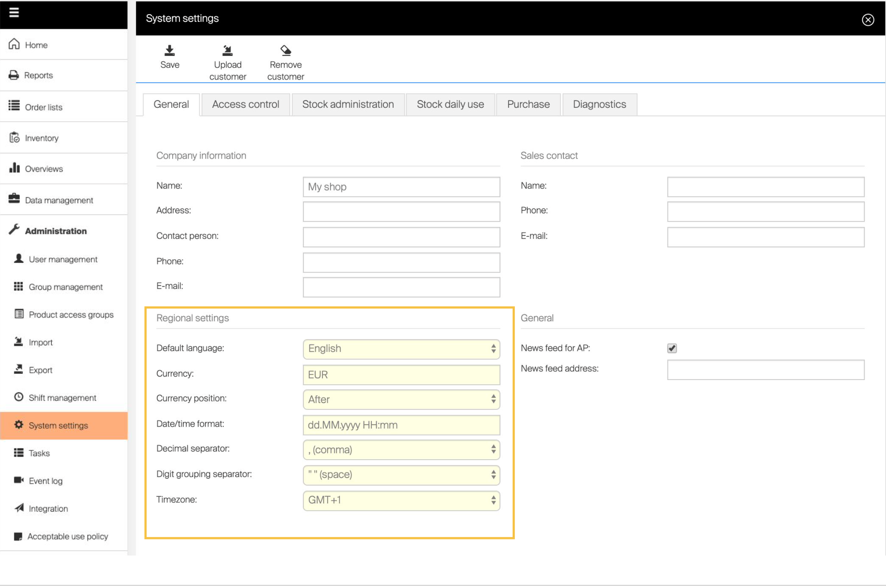Click the Order lists icon
886x588 pixels.
click(x=14, y=105)
